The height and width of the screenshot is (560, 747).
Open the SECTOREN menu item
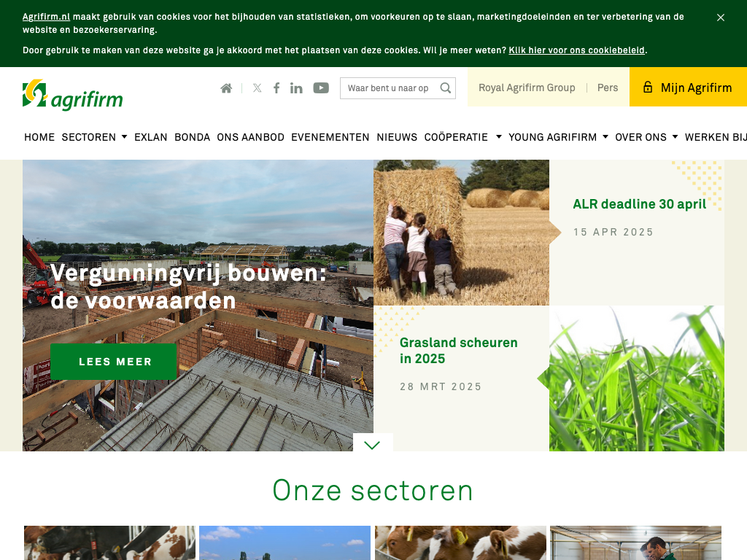[x=88, y=137]
